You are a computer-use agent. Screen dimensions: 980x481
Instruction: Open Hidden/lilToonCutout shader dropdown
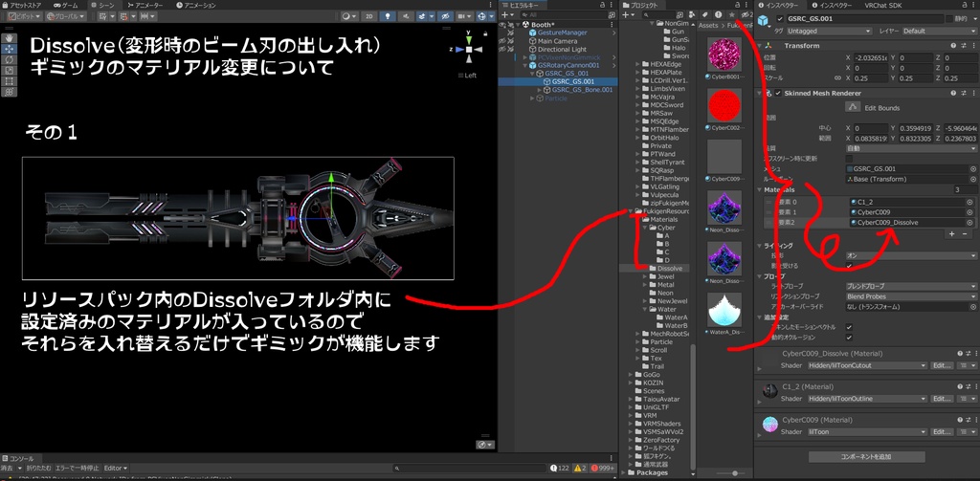(x=865, y=365)
